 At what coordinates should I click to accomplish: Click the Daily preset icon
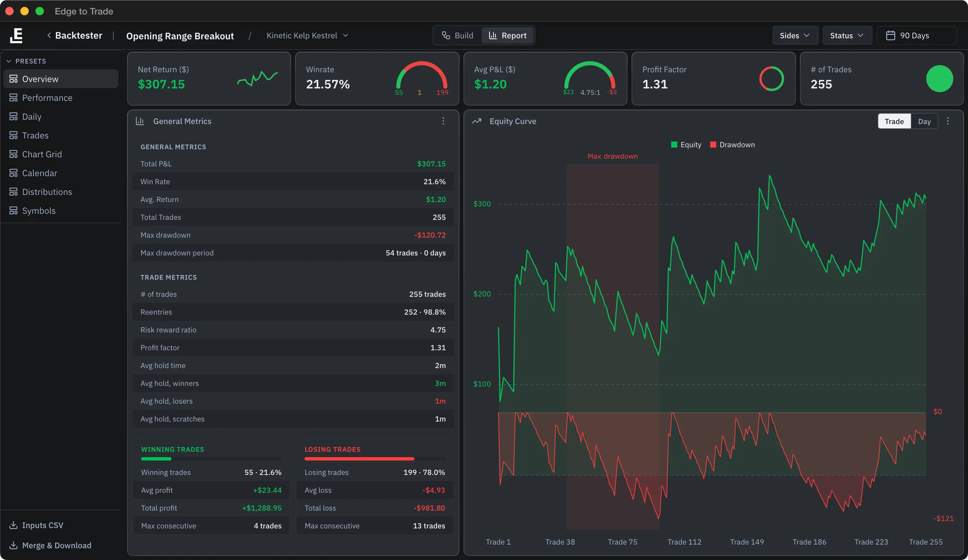point(13,116)
